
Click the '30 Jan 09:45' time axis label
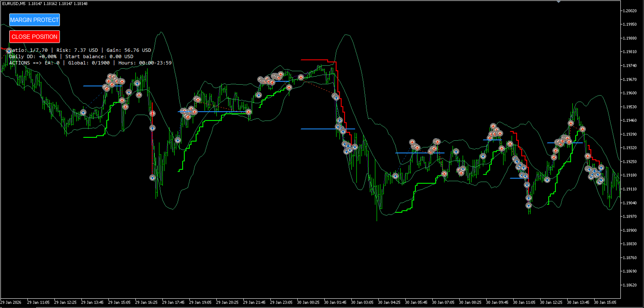[497, 303]
